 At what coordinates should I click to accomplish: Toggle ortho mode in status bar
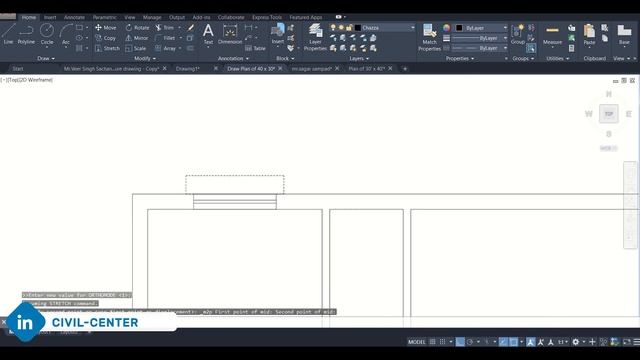[x=460, y=342]
